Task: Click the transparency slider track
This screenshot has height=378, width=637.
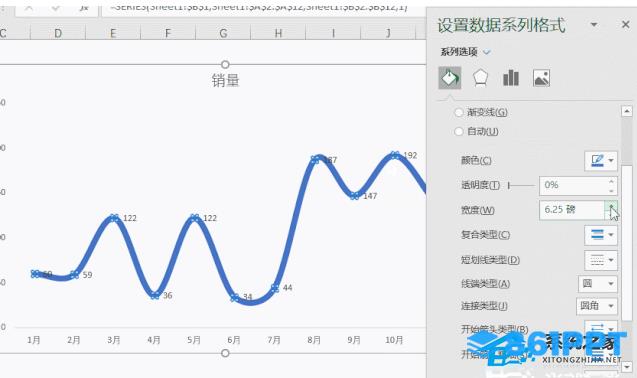Action: (522, 185)
